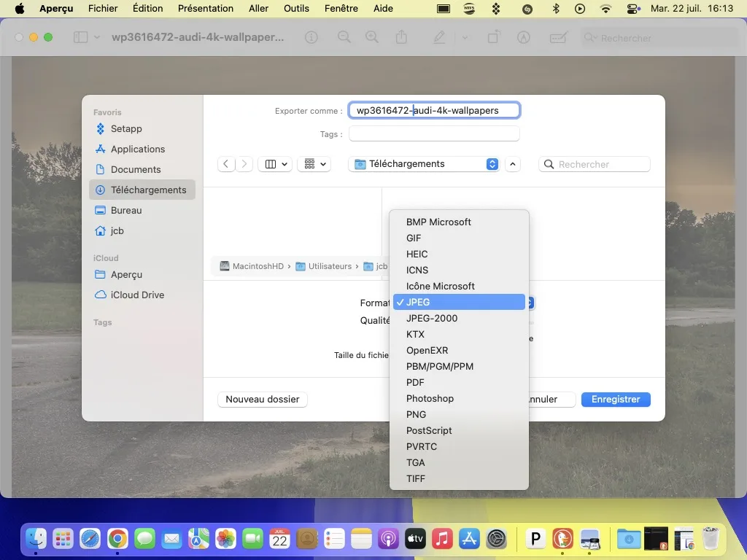Open Photos app in the Dock
The height and width of the screenshot is (560, 747).
click(226, 539)
